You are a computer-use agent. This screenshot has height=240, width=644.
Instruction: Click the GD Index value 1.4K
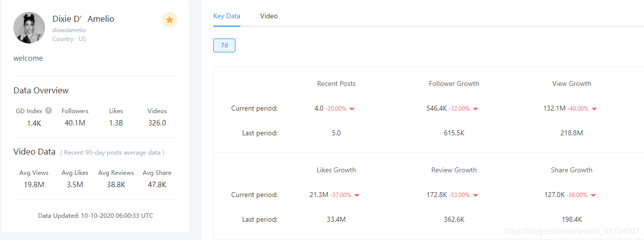tap(34, 123)
